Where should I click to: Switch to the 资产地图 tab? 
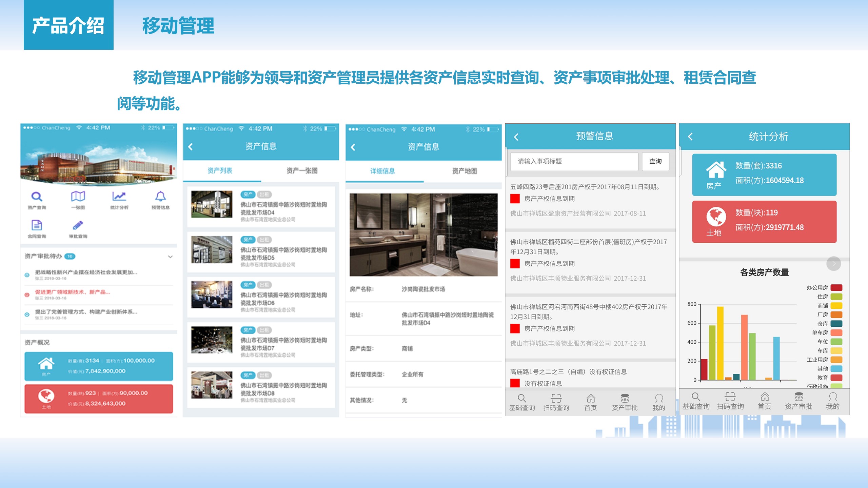(x=464, y=171)
